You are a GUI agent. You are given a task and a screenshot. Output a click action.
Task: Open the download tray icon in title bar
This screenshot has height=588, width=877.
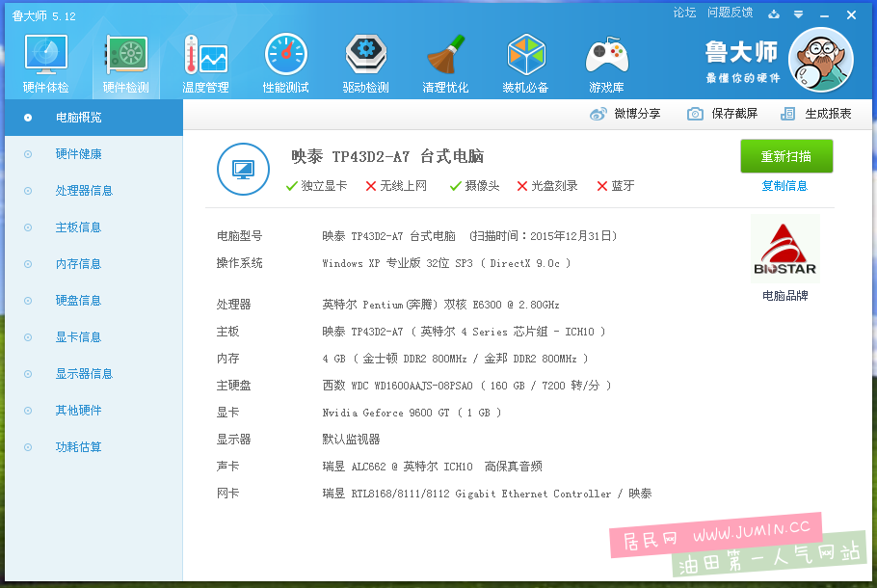[x=774, y=14]
